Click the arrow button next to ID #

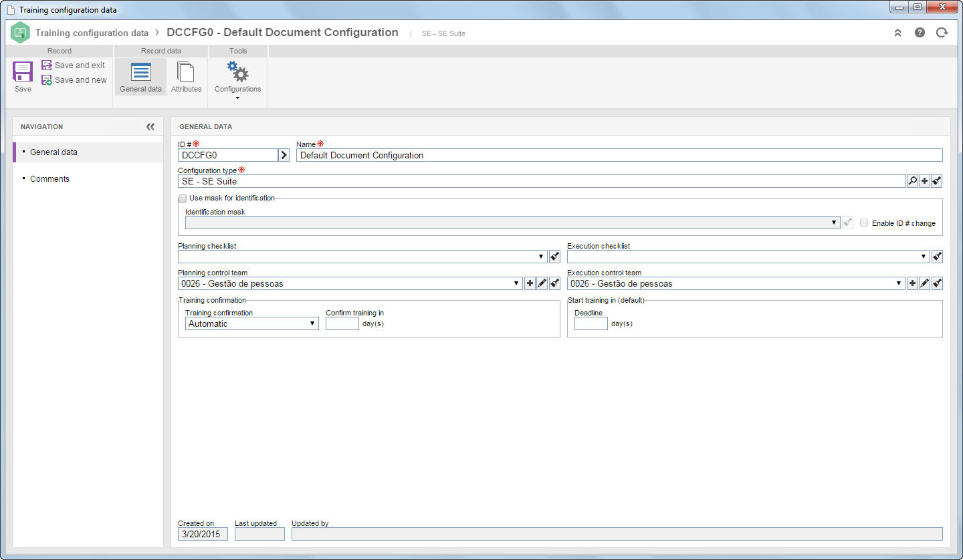(x=284, y=155)
